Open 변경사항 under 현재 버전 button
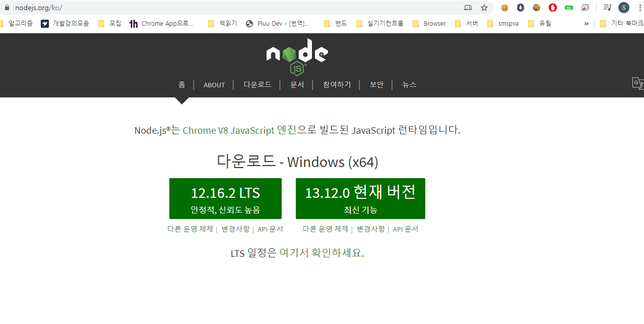The width and height of the screenshot is (644, 324). 371,229
